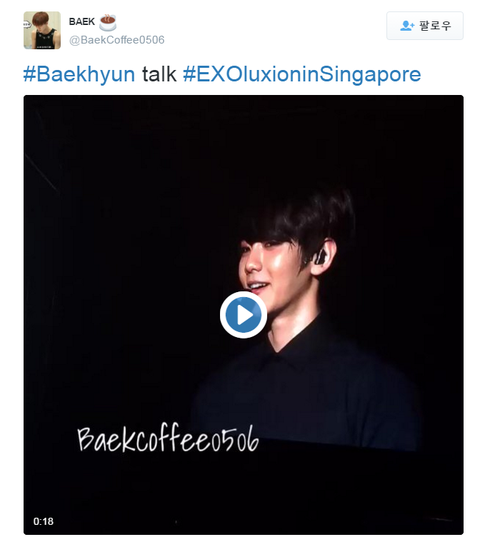480x552 pixels.
Task: Click the BAEK display name
Action: [82, 22]
